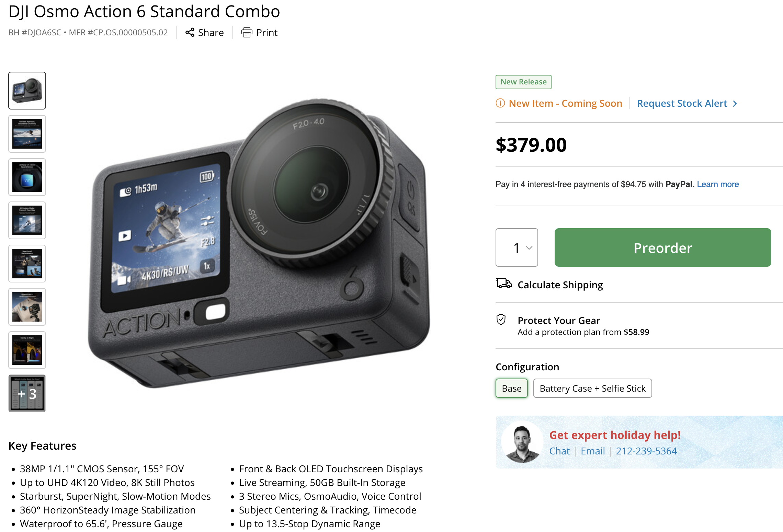Click the shipping truck icon
The image size is (783, 532).
coord(503,284)
